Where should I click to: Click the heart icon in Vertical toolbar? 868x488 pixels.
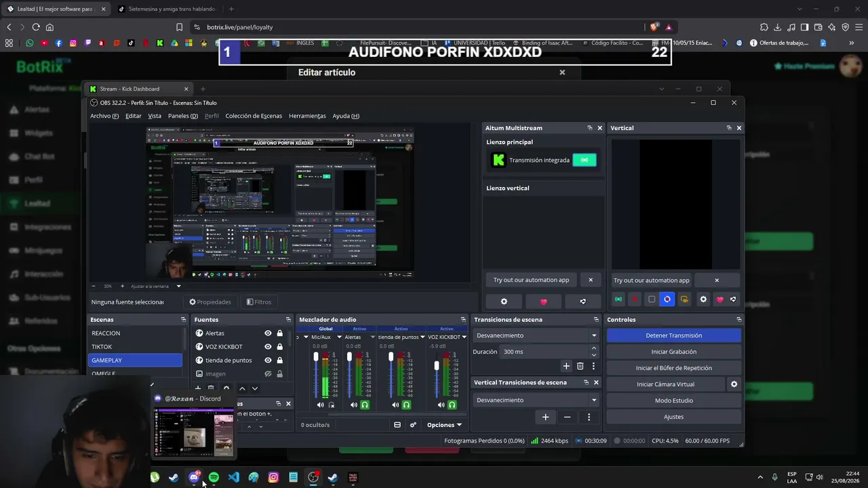point(719,300)
